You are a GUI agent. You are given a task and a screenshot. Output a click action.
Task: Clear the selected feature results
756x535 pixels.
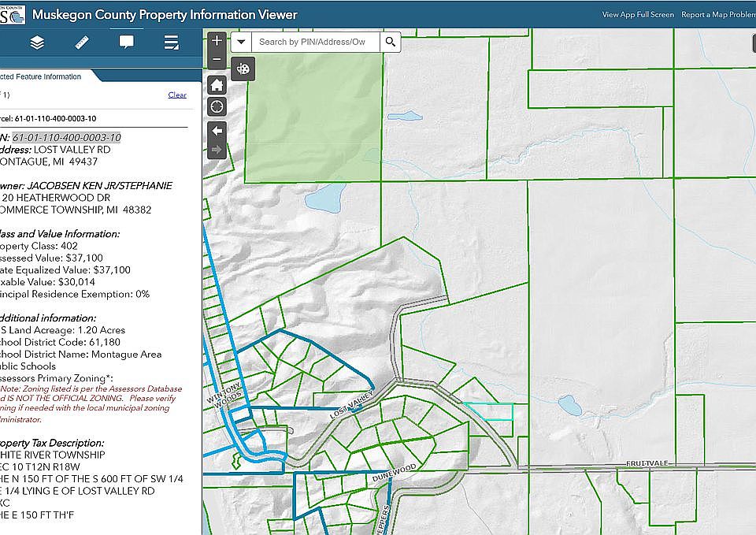(x=177, y=95)
